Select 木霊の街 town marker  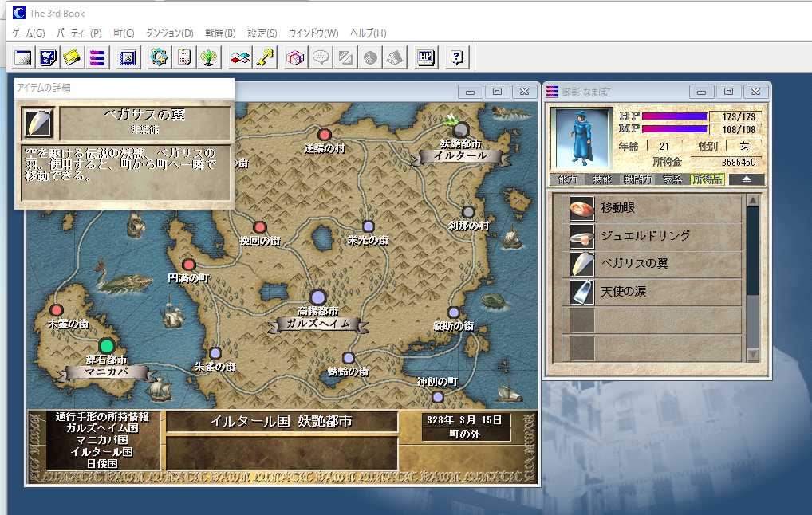tap(57, 310)
